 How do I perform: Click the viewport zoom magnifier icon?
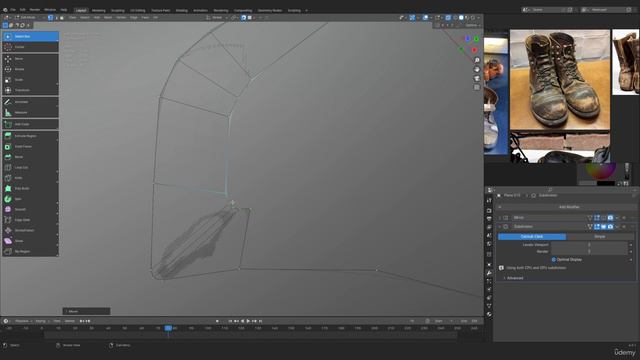pos(477,60)
